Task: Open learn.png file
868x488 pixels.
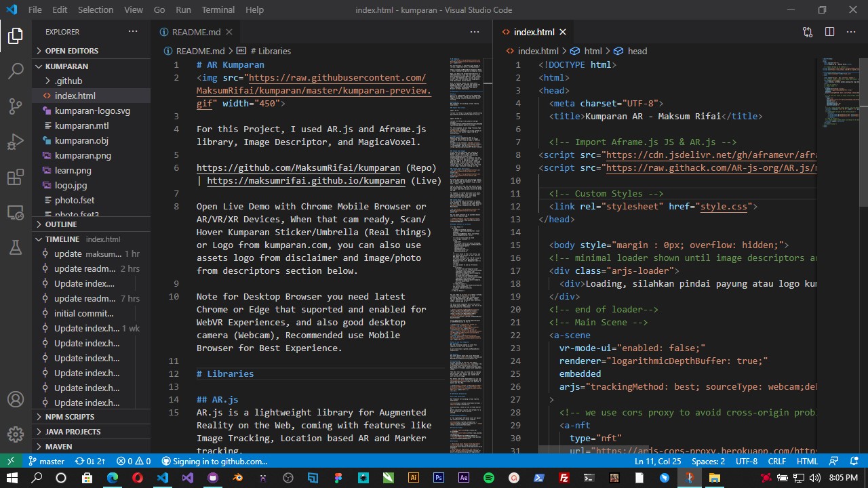Action: [x=91, y=170]
